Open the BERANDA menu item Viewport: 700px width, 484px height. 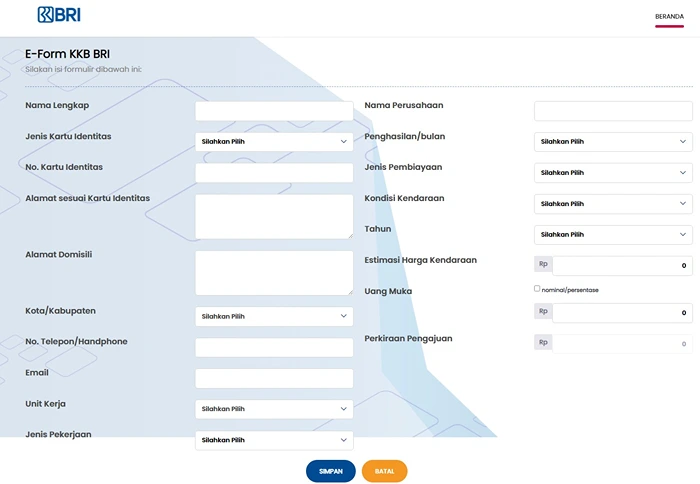pos(669,17)
